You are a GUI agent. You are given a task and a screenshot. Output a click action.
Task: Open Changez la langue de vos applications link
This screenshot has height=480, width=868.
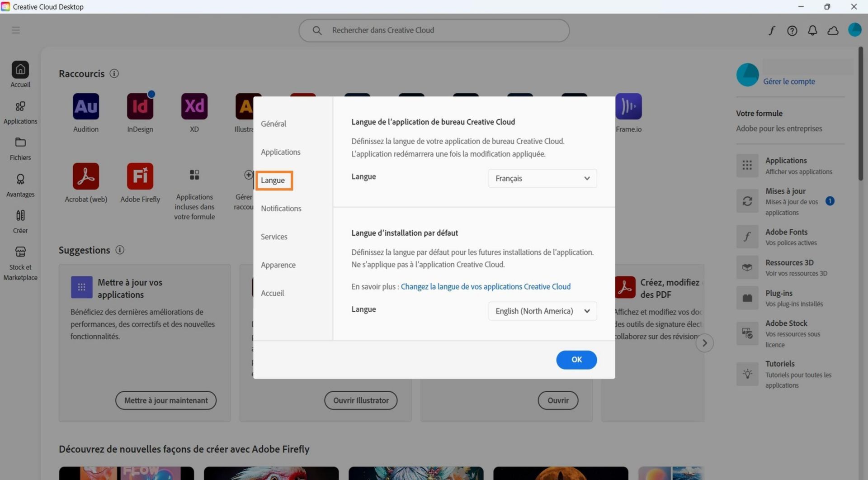(486, 286)
